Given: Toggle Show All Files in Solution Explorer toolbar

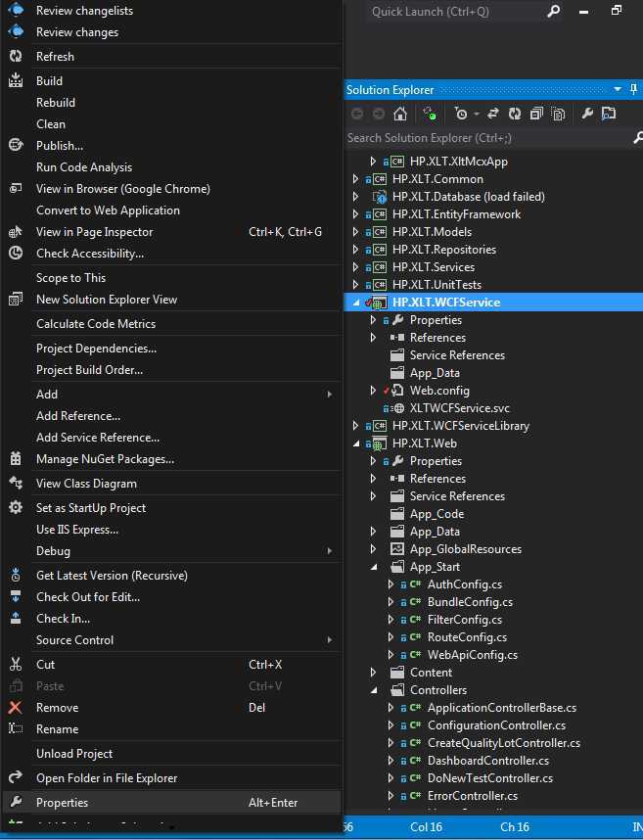Looking at the screenshot, I should (558, 114).
